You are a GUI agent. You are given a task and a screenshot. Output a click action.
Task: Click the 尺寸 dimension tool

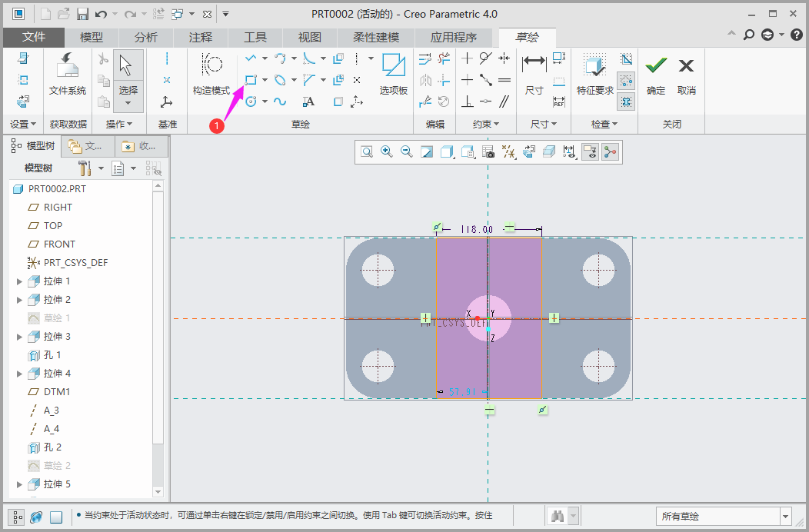(x=534, y=75)
